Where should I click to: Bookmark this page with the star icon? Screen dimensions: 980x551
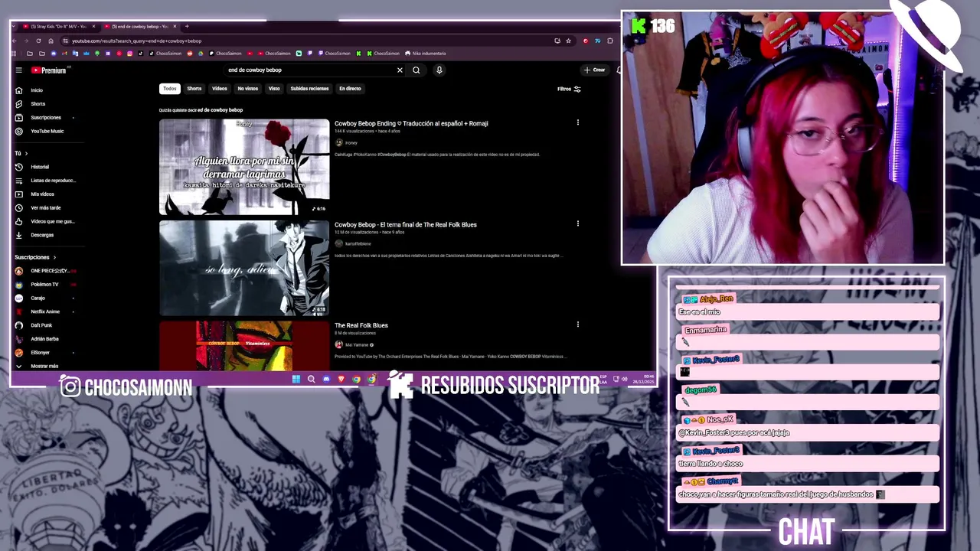point(568,41)
